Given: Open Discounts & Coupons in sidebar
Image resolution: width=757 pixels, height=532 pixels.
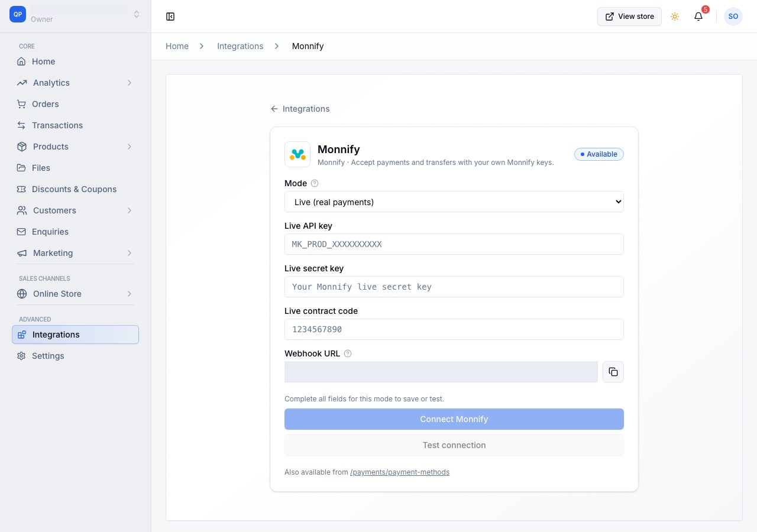Looking at the screenshot, I should click(75, 189).
